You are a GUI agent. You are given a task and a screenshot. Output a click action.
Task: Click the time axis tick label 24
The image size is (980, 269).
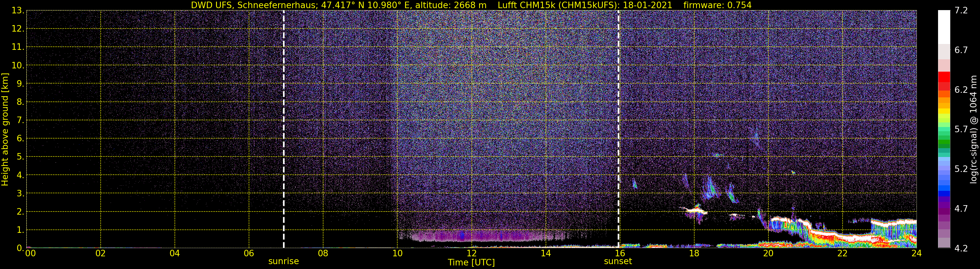coord(917,253)
